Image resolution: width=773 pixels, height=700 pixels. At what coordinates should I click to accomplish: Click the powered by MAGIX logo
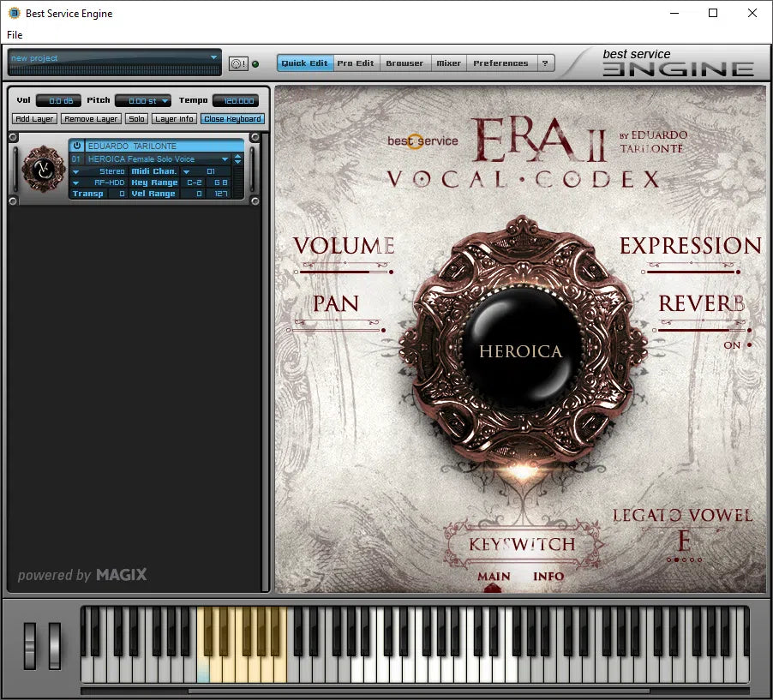81,576
